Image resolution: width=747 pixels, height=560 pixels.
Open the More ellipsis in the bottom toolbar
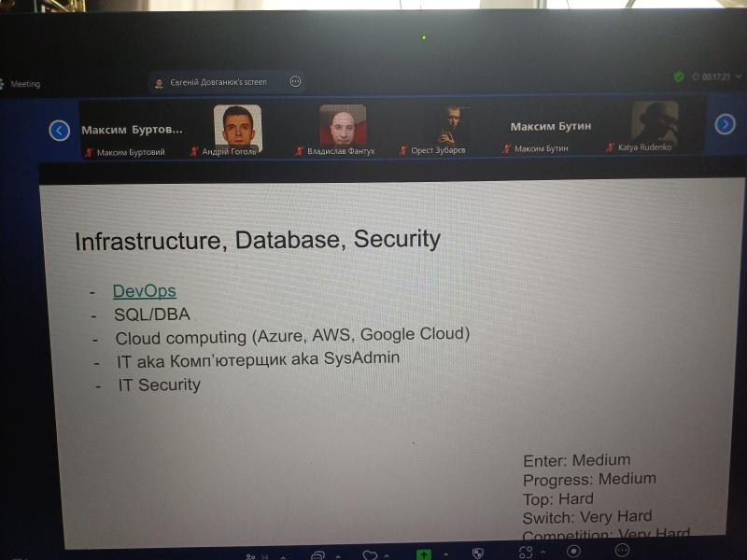pos(622,550)
